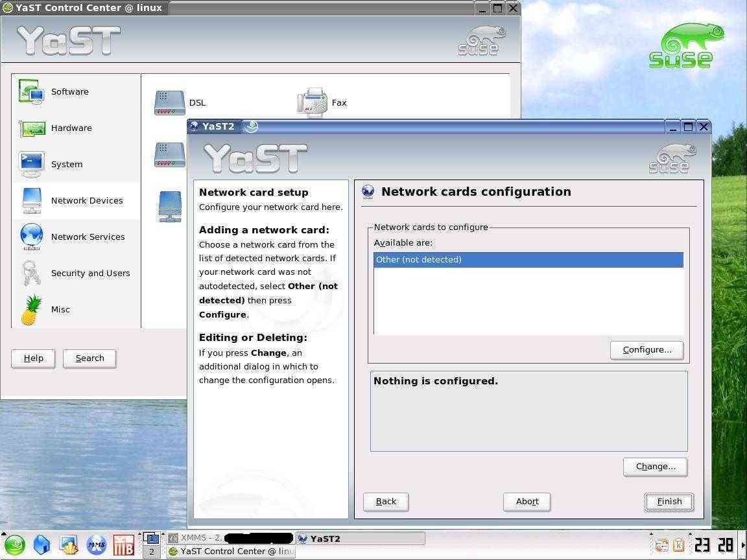The width and height of the screenshot is (747, 560).
Task: Minimize the YaST2 window
Action: 672,126
